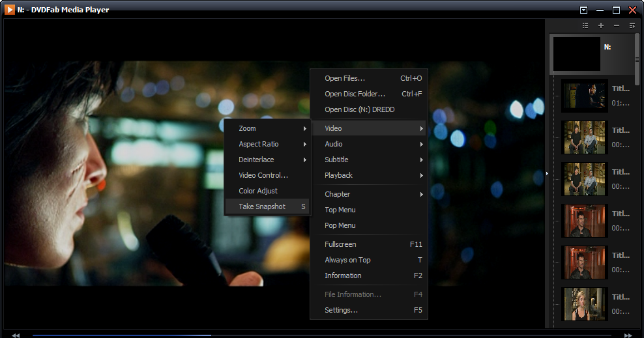Choose Open Files… from the context menu
Screen dimensions: 644x338
tap(369, 78)
